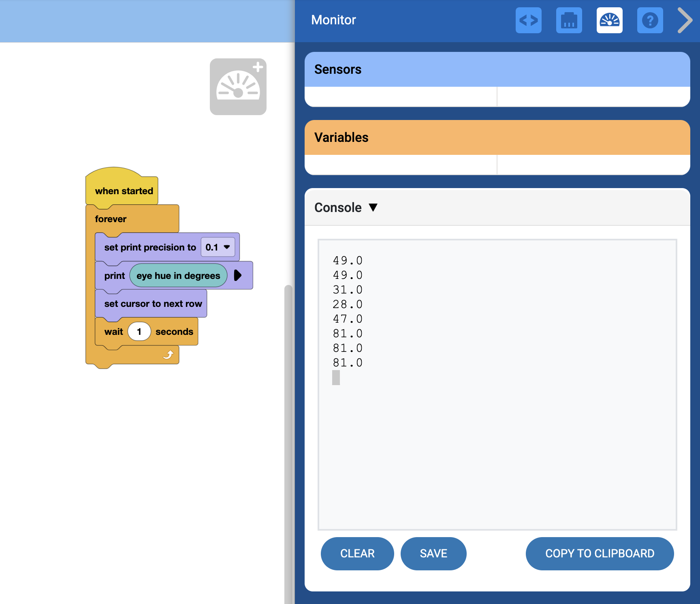Open the Help question mark icon
This screenshot has width=700, height=604.
pos(650,20)
